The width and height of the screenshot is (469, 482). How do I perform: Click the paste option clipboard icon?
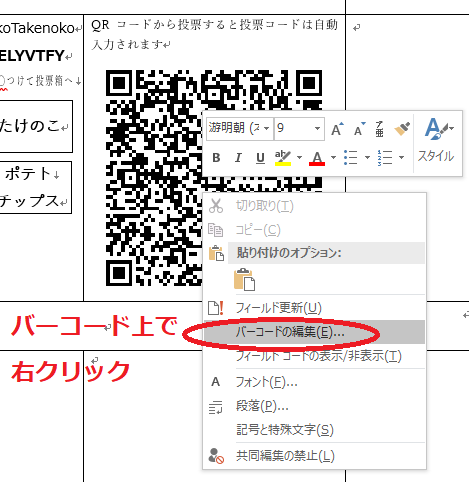click(x=245, y=279)
